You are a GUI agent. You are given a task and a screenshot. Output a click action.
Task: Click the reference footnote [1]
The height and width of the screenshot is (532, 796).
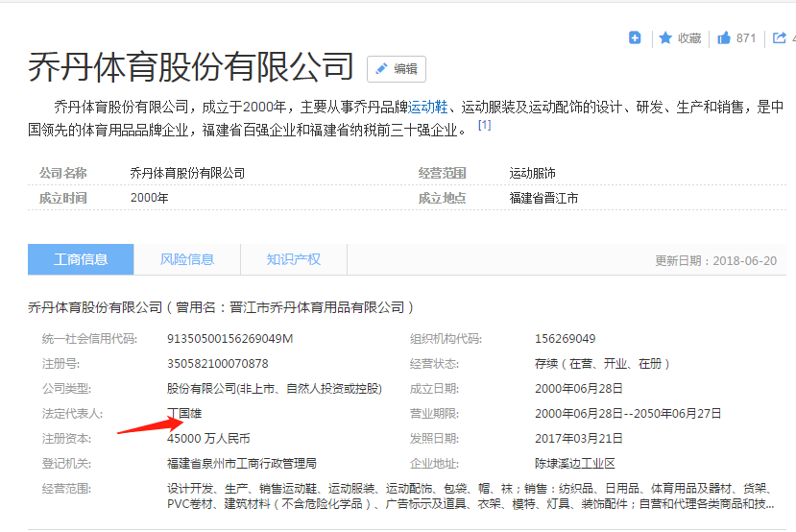point(485,125)
